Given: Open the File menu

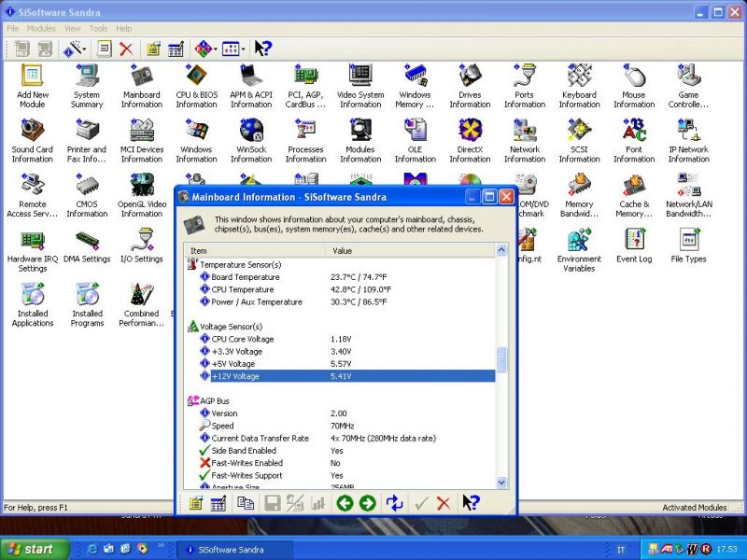Looking at the screenshot, I should coord(12,29).
